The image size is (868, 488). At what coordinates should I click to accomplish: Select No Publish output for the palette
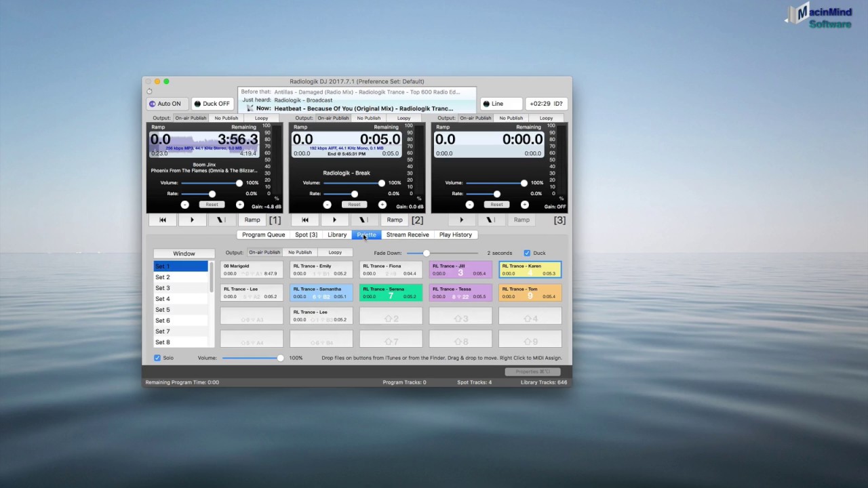(x=300, y=252)
